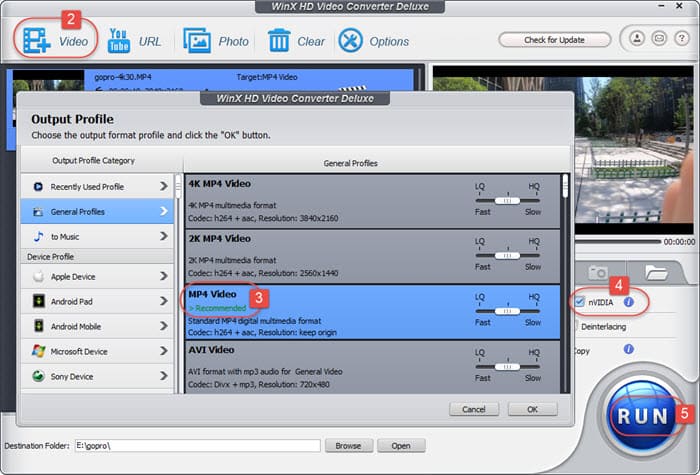Select the 2K MP4 Video profile
700x475 pixels.
point(372,257)
